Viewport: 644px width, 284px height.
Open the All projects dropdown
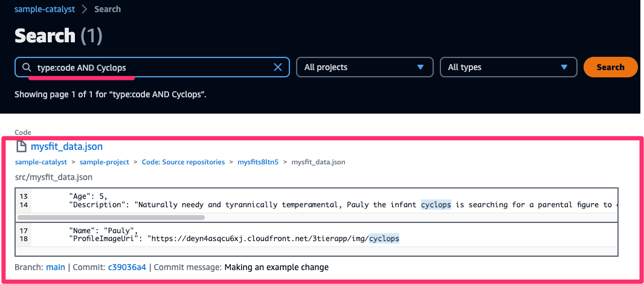pos(365,67)
